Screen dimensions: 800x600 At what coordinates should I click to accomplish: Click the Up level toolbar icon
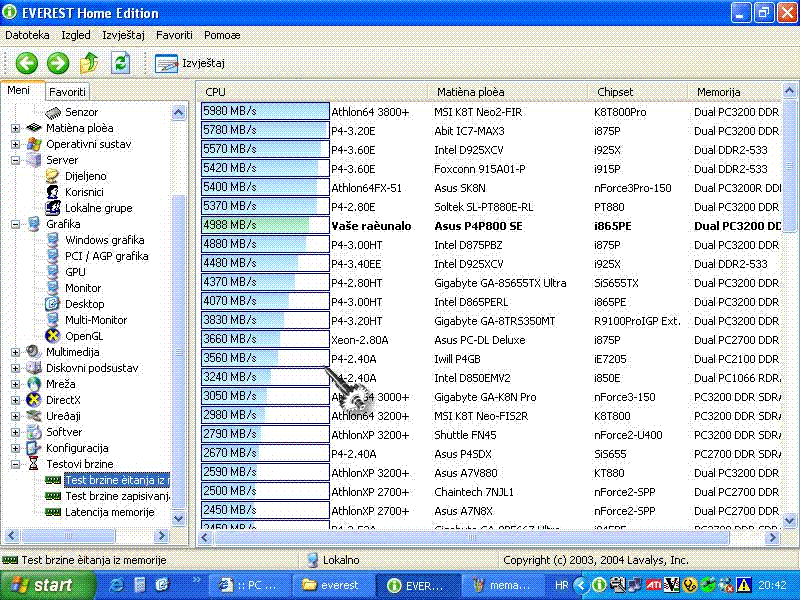(x=89, y=63)
